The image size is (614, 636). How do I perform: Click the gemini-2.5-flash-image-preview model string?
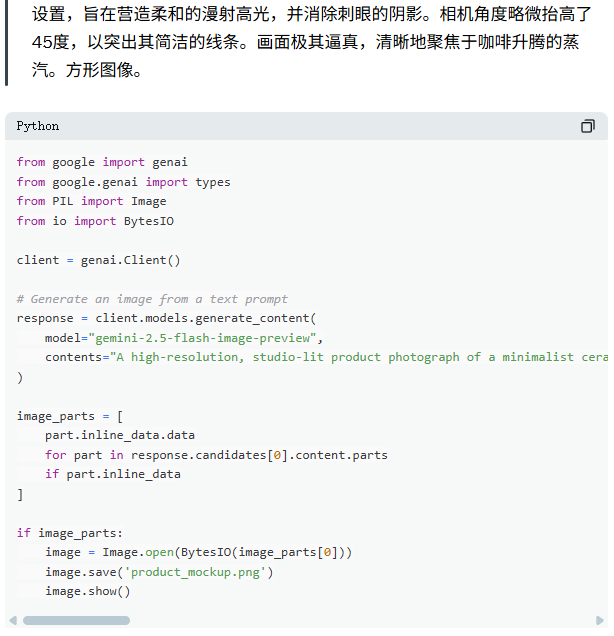tap(202, 338)
